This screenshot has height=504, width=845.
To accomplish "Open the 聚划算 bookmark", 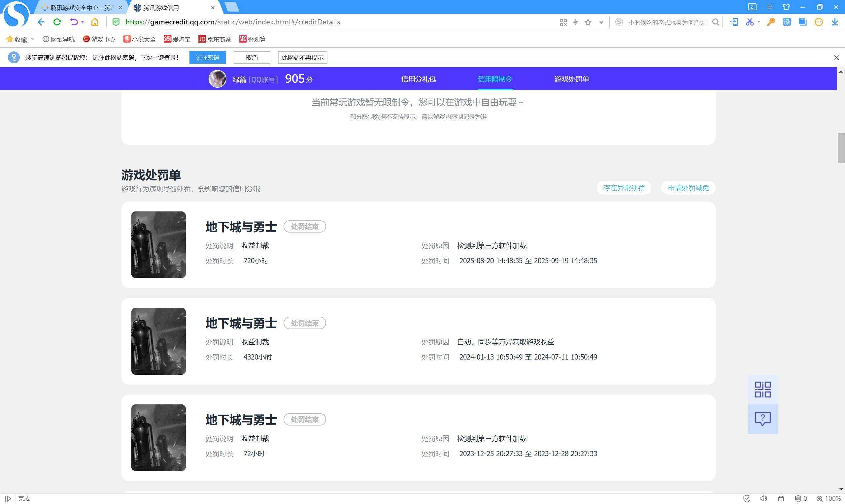I will [x=253, y=39].
